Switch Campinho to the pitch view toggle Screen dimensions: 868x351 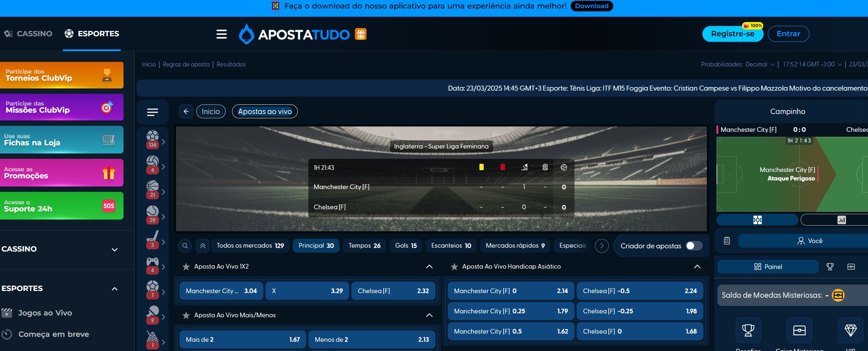[x=757, y=220]
